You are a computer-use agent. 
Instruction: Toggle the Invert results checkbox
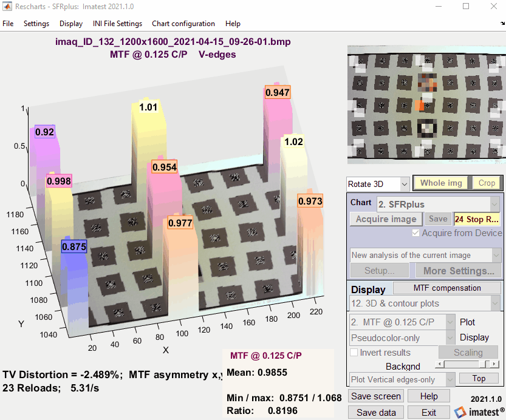(x=354, y=352)
